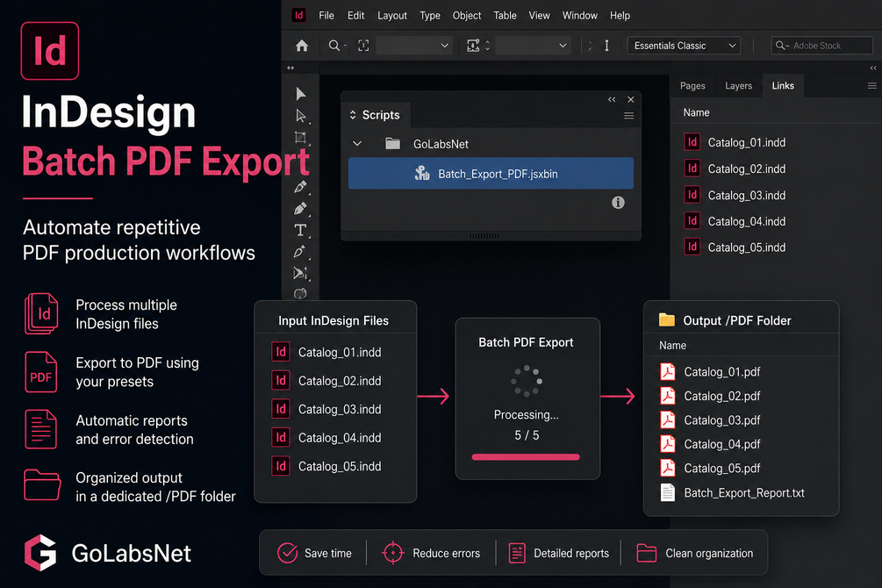This screenshot has width=882, height=588.
Task: Select the Direct Selection tool
Action: coord(301,116)
